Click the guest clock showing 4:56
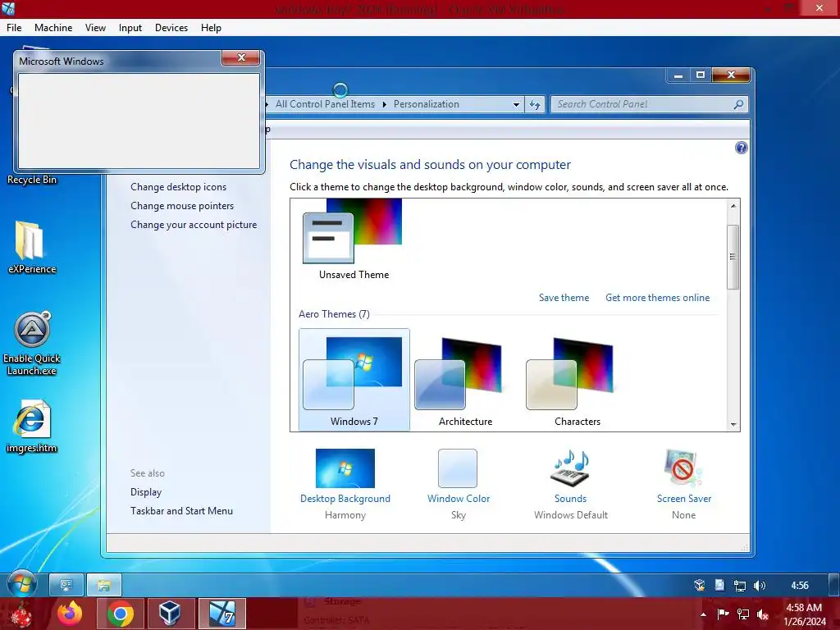Screen dimensions: 840x630 799,586
